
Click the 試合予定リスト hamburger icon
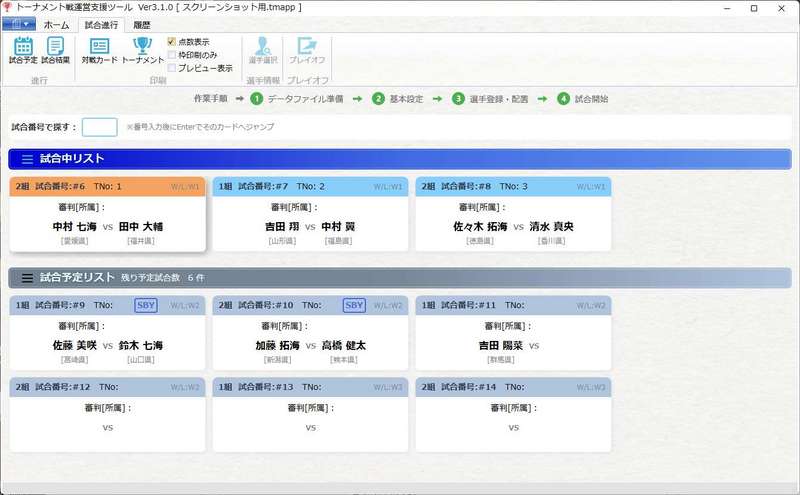click(28, 278)
